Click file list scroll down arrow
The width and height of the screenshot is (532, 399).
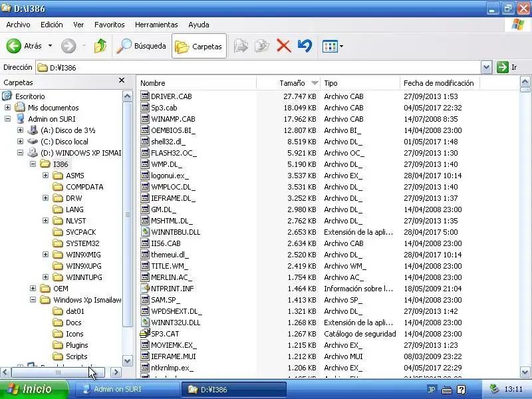pos(525,372)
